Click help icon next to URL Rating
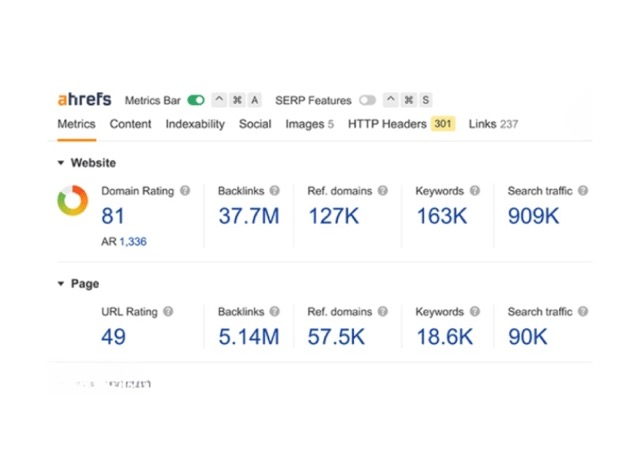The width and height of the screenshot is (640, 474). [168, 312]
